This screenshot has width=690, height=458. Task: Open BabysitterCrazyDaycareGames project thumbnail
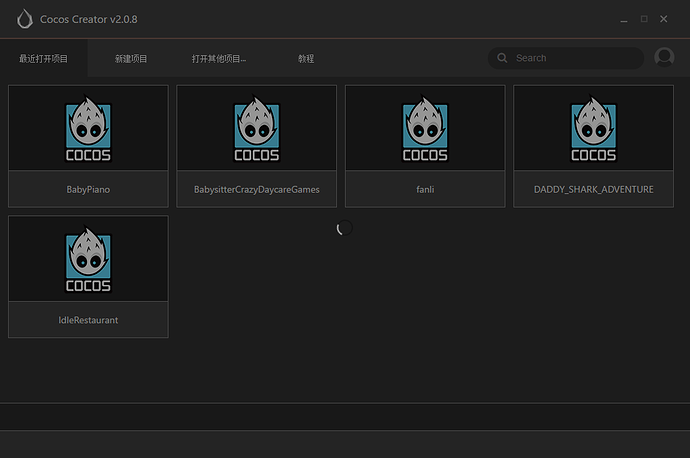click(x=257, y=128)
